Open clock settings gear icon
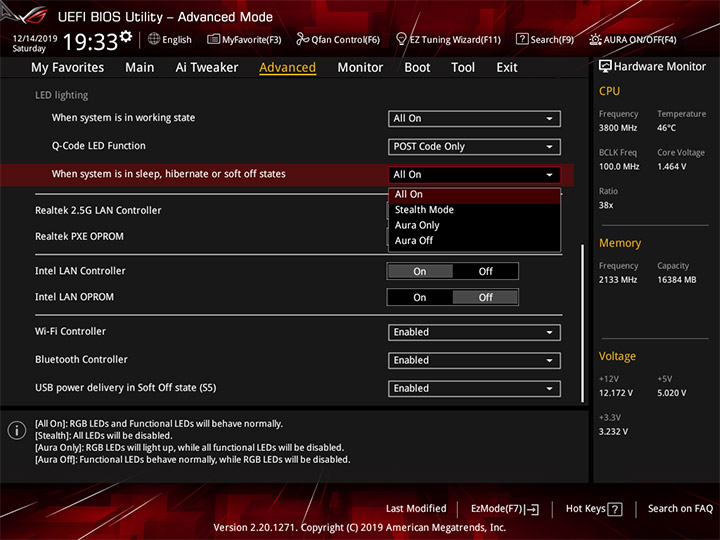This screenshot has width=720, height=540. 126,36
